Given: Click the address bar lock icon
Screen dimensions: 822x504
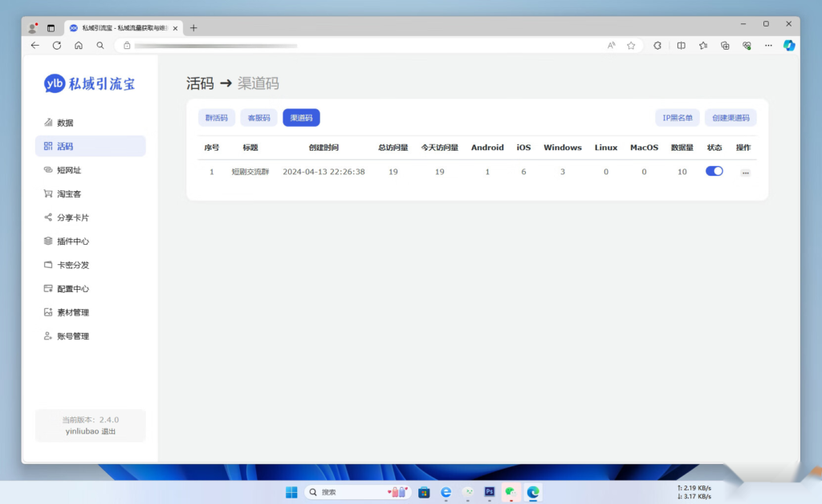Looking at the screenshot, I should pyautogui.click(x=127, y=46).
